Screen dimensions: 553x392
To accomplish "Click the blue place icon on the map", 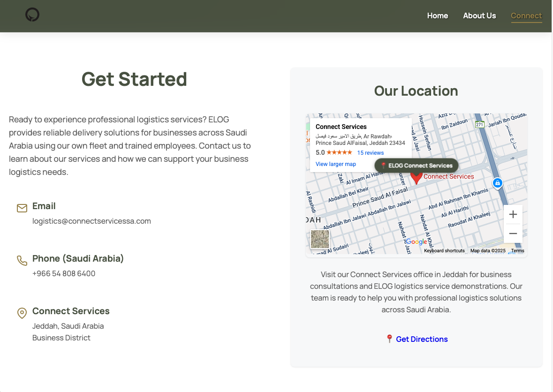I will (498, 183).
